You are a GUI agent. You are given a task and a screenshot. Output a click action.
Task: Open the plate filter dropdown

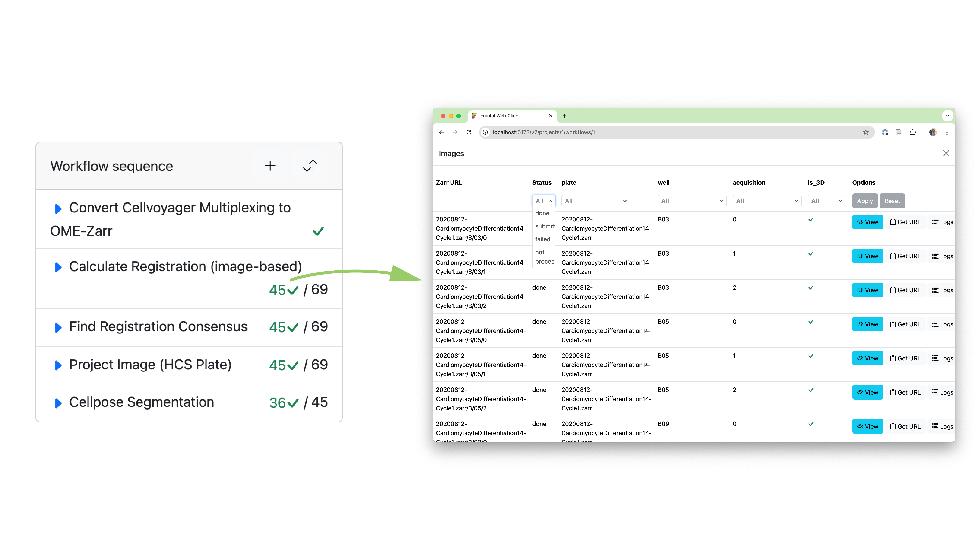click(596, 201)
